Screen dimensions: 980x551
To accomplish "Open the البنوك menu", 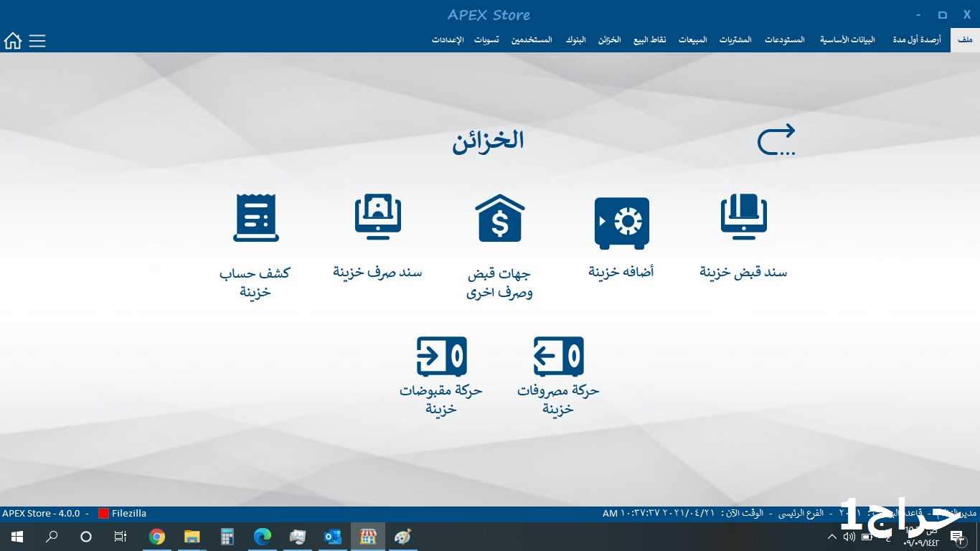I will pyautogui.click(x=575, y=40).
